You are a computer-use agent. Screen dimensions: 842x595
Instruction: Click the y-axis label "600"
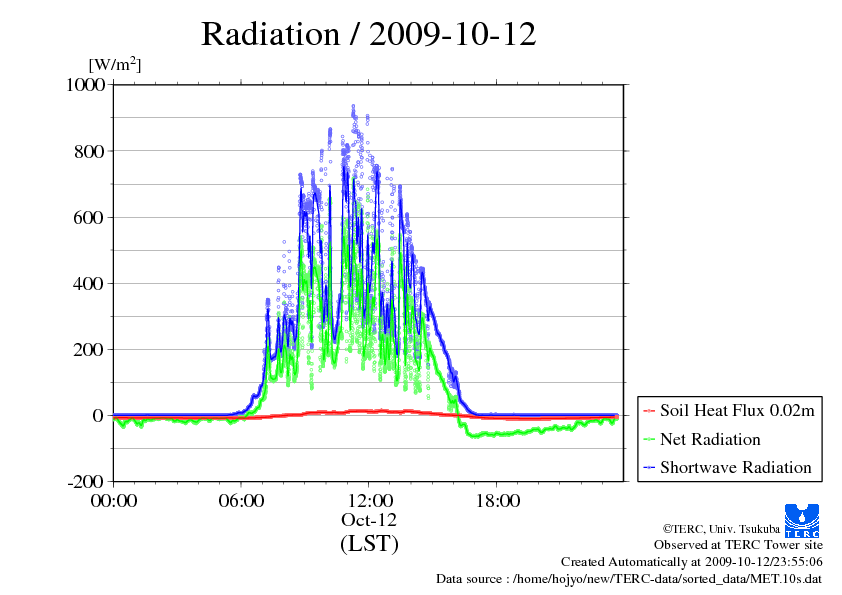(89, 217)
